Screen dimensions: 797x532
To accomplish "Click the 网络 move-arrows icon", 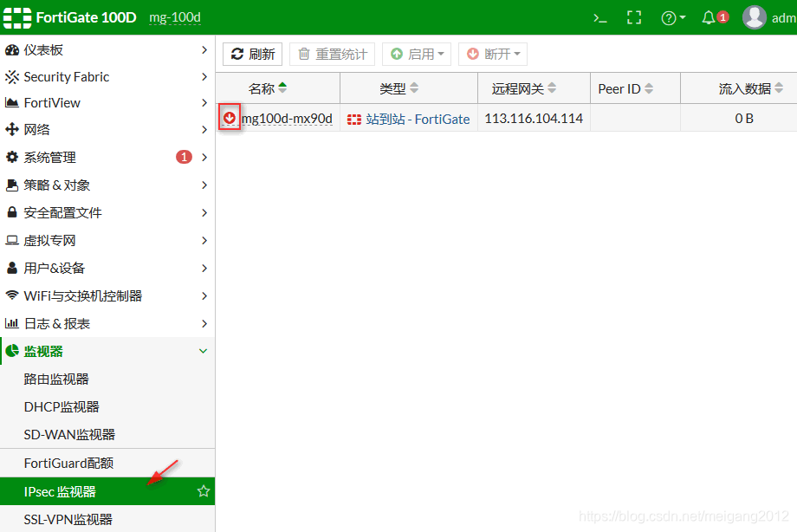I will click(11, 130).
